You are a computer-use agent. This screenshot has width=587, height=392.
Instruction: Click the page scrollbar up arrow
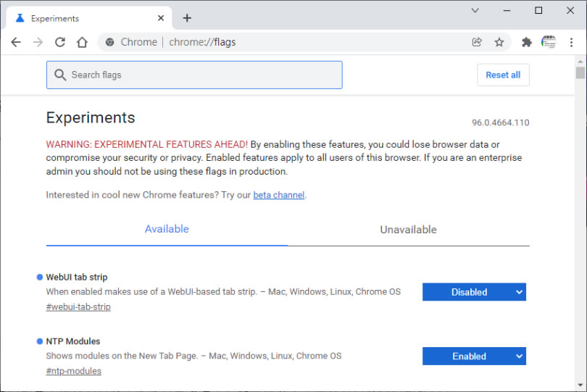click(580, 62)
